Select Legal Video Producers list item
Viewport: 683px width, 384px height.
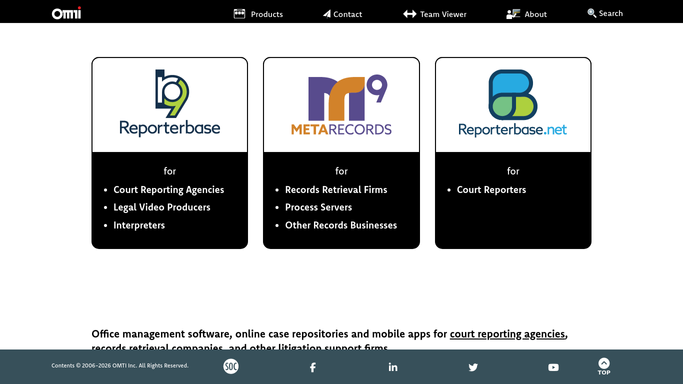[162, 207]
